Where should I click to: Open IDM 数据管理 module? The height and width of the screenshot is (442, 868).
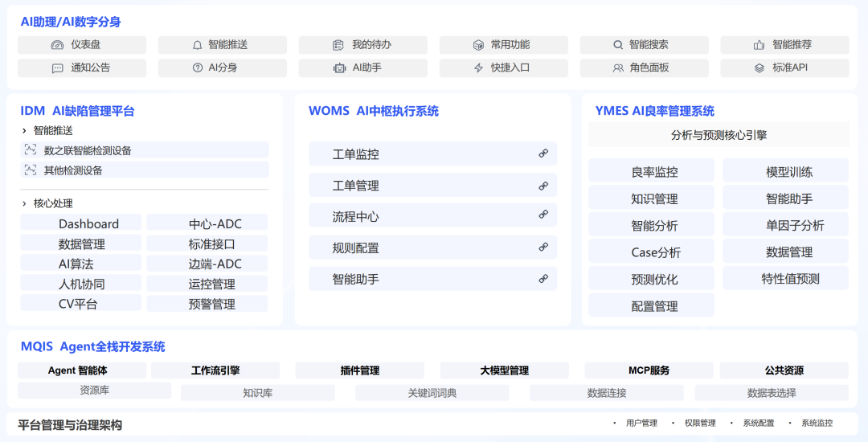pos(81,243)
